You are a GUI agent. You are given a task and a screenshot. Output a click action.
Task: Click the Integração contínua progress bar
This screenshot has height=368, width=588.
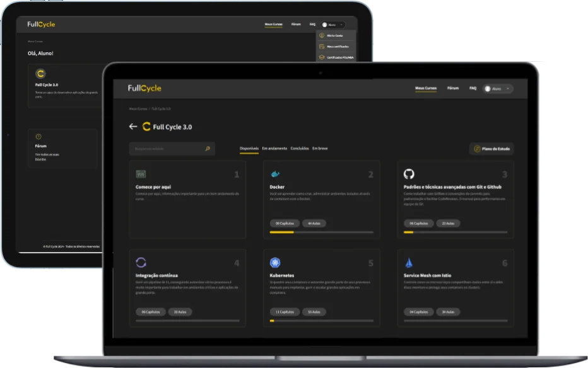point(187,321)
